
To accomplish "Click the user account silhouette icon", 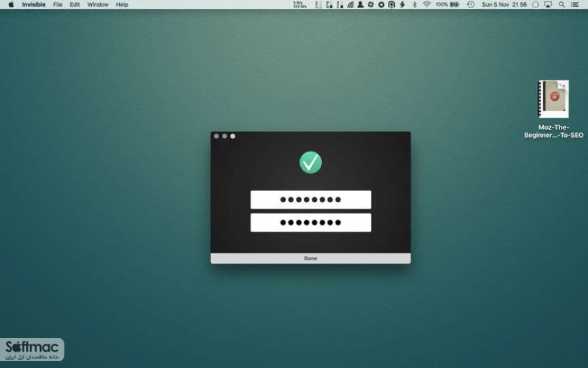I will (x=361, y=5).
